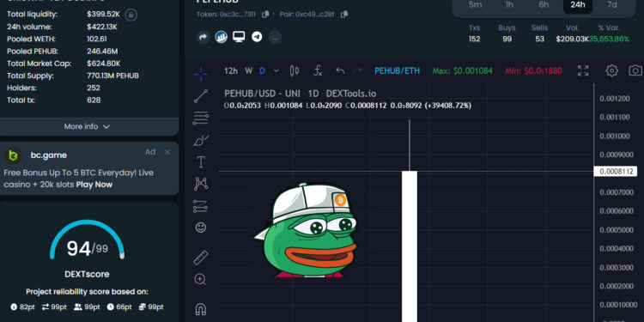The image size is (644, 322).
Task: Click the $399.52K total liquidity value
Action: tap(103, 15)
